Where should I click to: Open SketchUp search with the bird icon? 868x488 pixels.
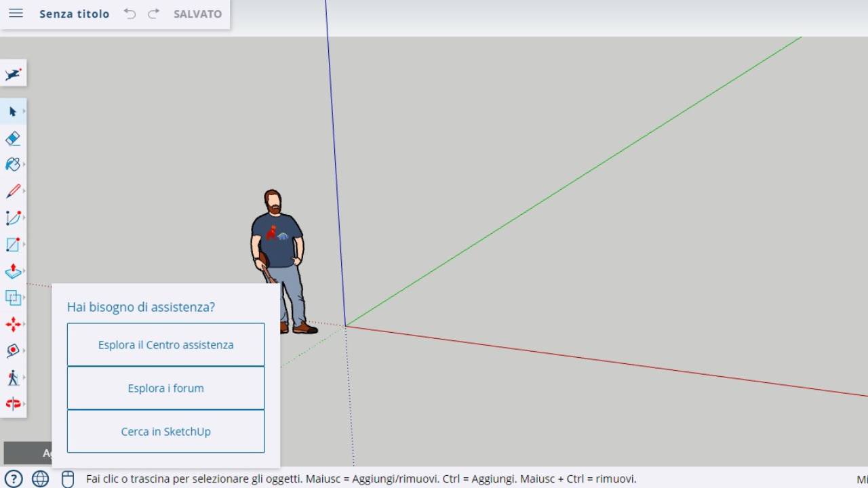12,74
